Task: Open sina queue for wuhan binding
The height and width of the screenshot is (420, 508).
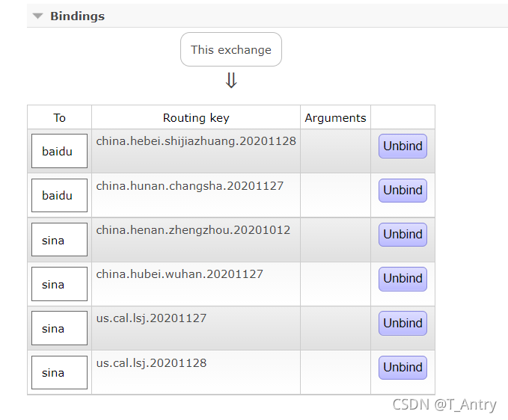Action: click(59, 284)
